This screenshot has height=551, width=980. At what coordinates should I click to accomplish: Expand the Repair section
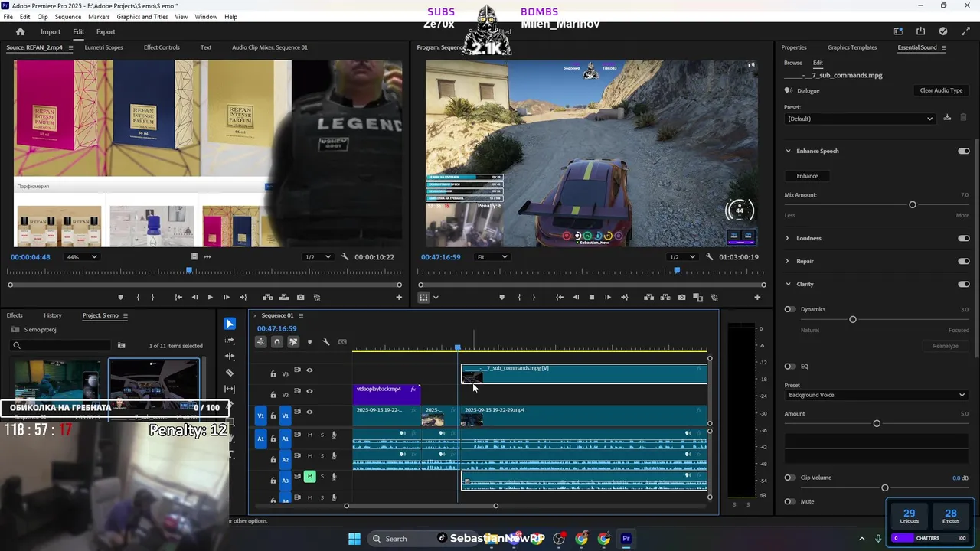point(788,261)
